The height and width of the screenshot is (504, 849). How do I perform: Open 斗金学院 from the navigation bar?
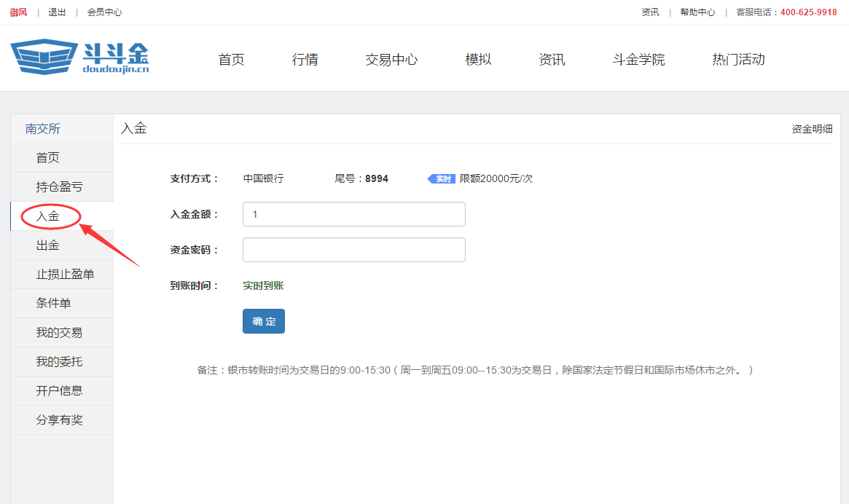(638, 60)
